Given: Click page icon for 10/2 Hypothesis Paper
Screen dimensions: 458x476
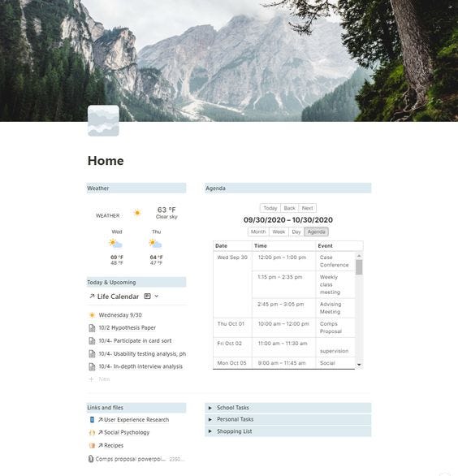Looking at the screenshot, I should point(92,328).
